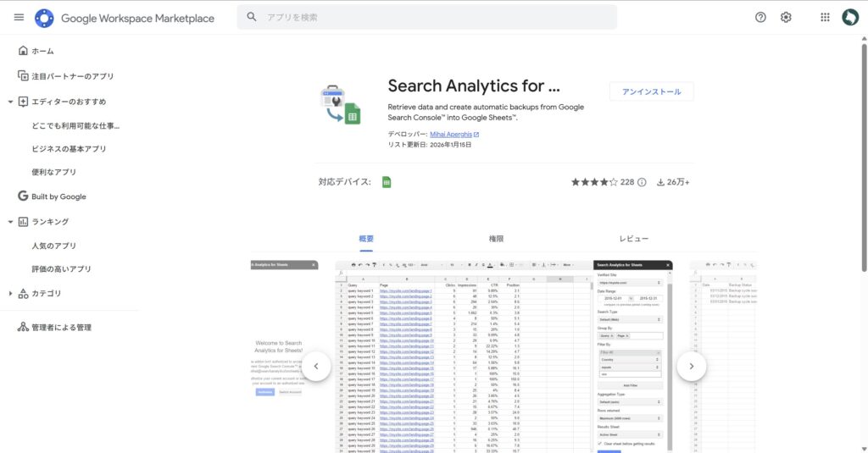Click the エディターのおすすめ star icon
Image resolution: width=868 pixels, height=453 pixels.
tap(23, 102)
